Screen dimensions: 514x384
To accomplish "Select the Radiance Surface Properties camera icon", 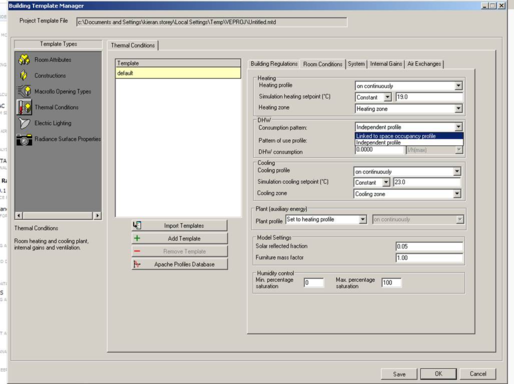I will click(24, 139).
